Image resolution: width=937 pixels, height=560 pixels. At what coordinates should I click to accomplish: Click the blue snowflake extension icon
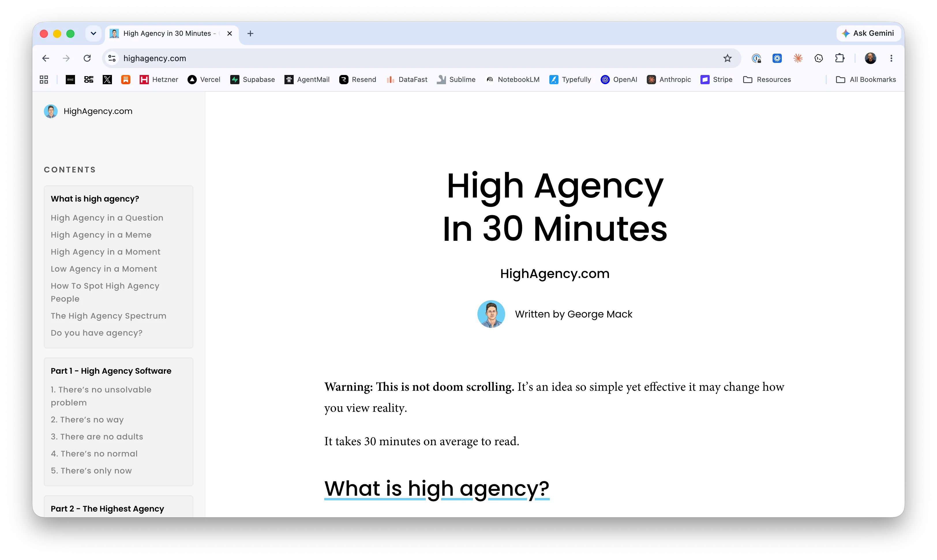click(777, 58)
